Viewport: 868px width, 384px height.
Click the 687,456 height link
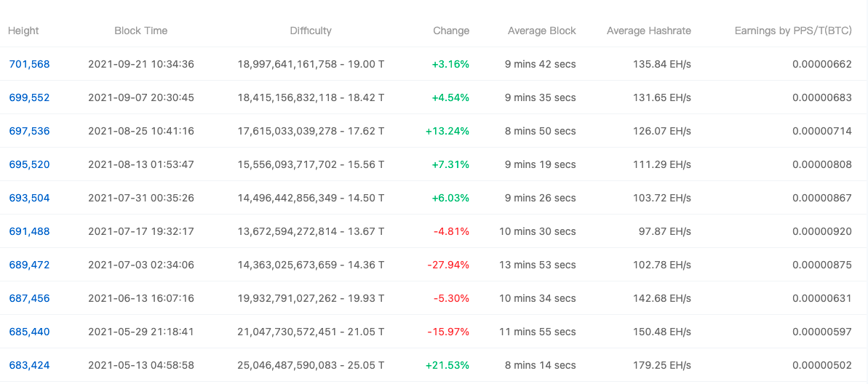point(29,298)
